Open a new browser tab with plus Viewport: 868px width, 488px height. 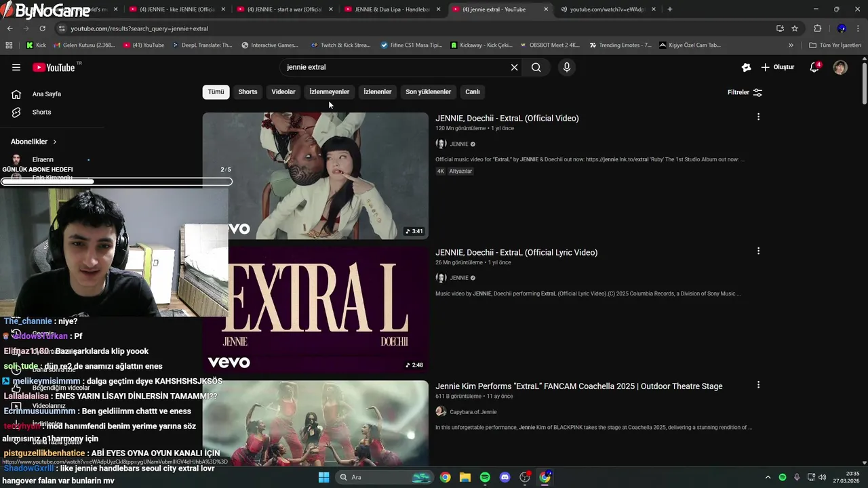pyautogui.click(x=670, y=9)
